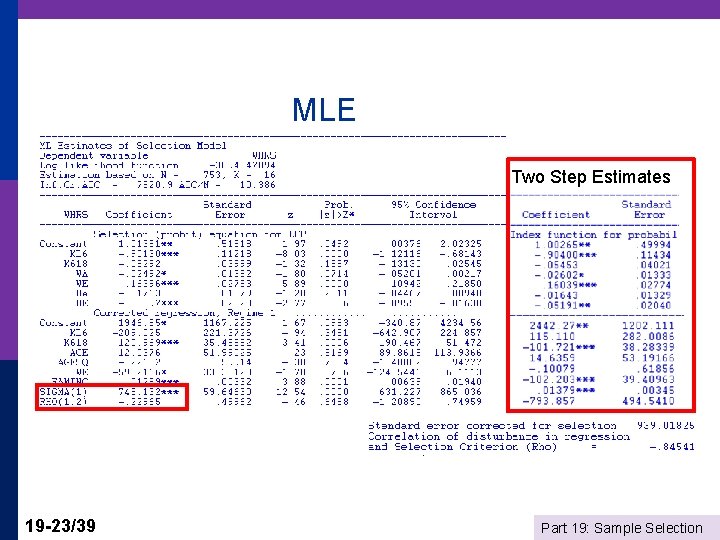
Task: Select two-step coefficient .16039***
Action: point(572,285)
